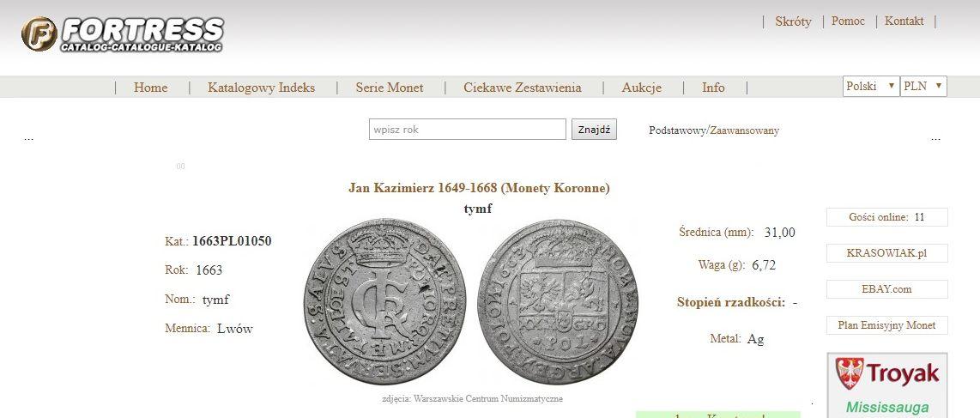Open the Serie Monet menu

coord(390,88)
